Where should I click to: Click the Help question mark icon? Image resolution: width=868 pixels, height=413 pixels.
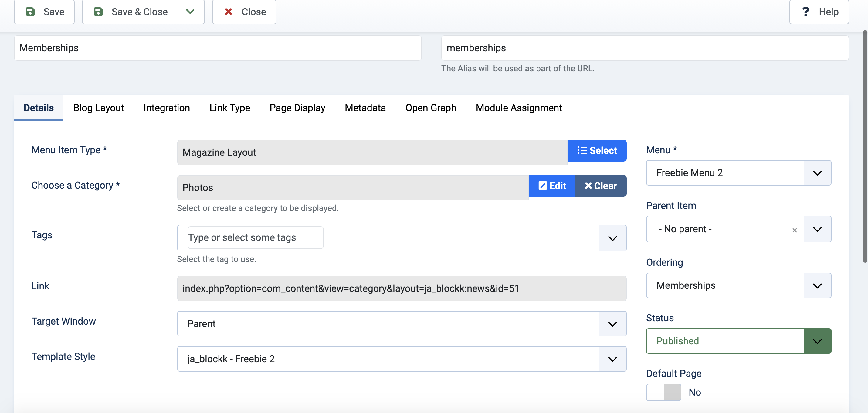[x=805, y=12]
